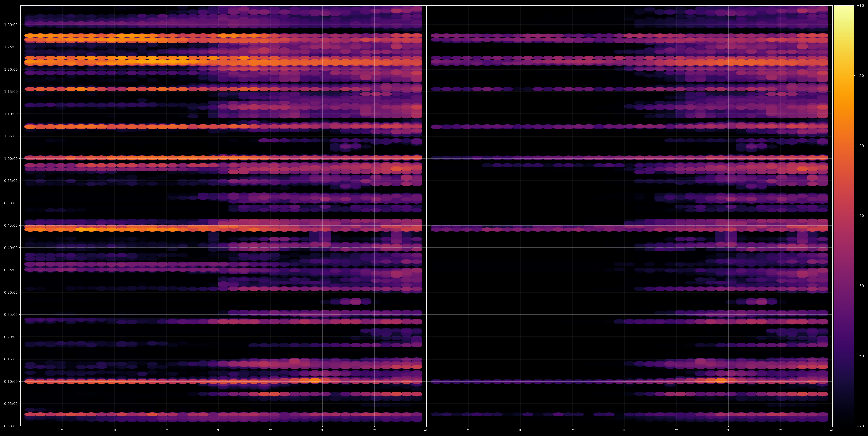
Task: Select x-axis label 15 under the left heatmap
Action: coord(166,430)
